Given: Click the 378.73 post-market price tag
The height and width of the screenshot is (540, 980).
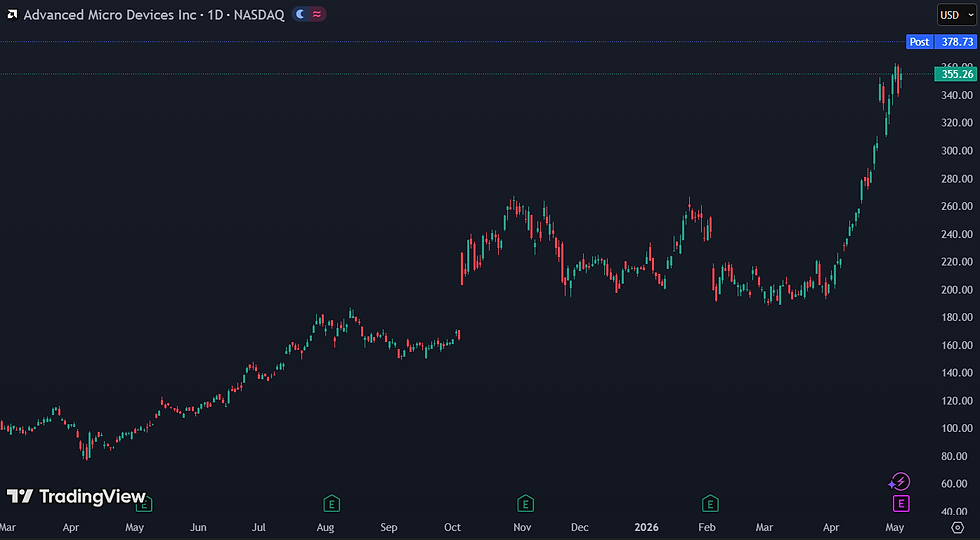Looking at the screenshot, I should click(957, 42).
